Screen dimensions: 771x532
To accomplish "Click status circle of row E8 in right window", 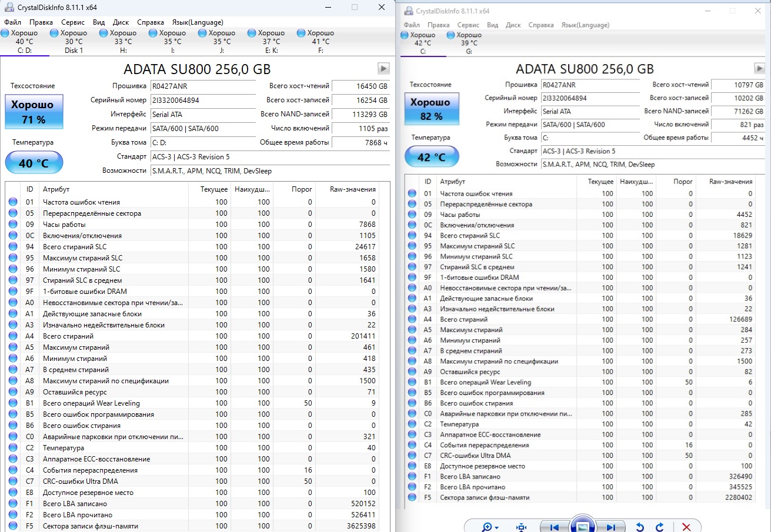I will pos(412,466).
